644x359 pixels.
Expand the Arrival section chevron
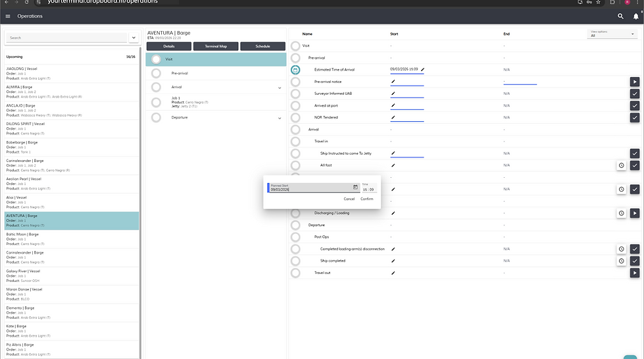[280, 88]
